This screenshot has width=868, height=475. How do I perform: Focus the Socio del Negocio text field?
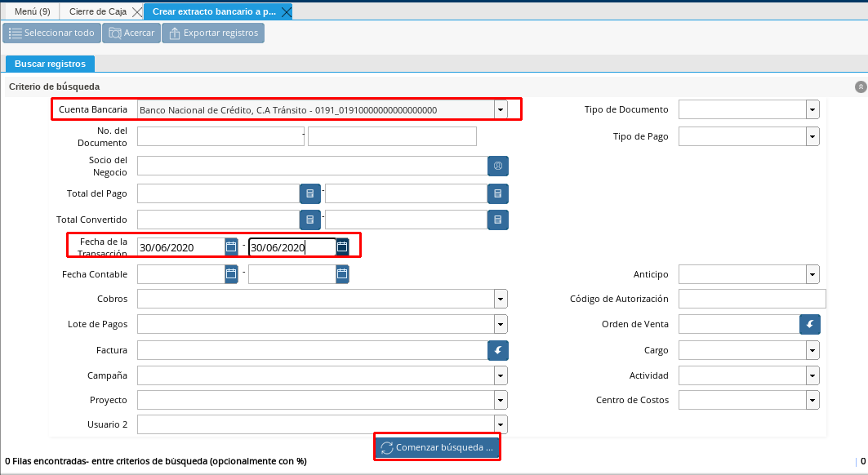pyautogui.click(x=312, y=166)
